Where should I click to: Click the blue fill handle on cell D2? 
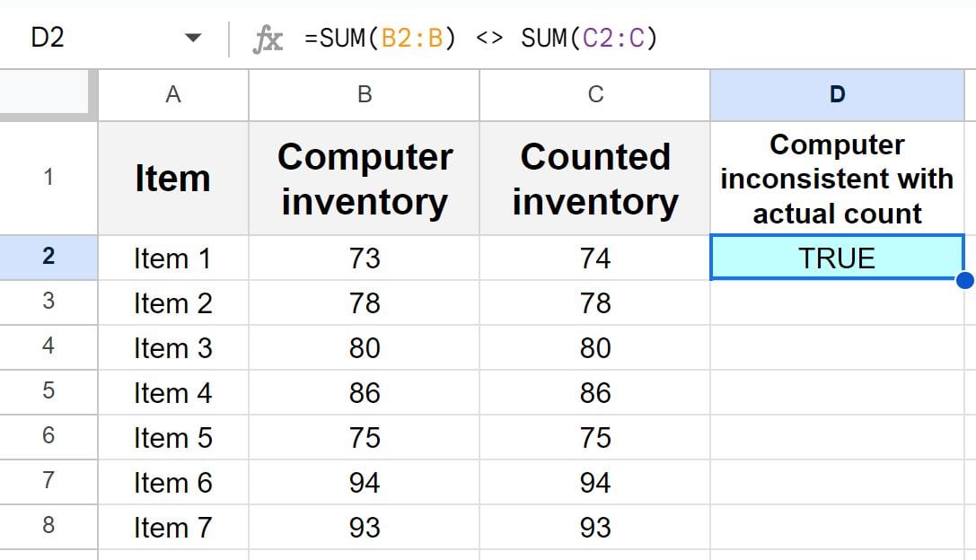[x=964, y=280]
